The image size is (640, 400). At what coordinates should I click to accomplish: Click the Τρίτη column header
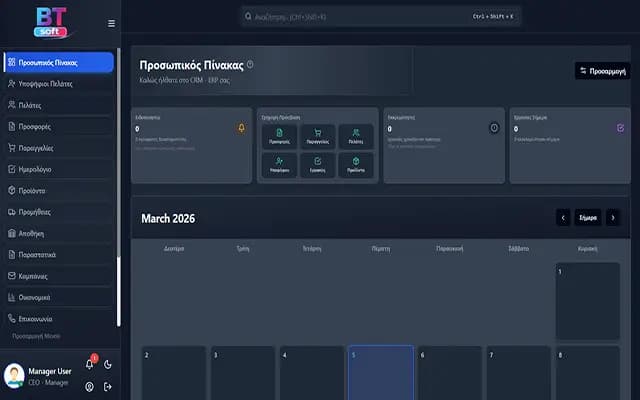click(x=243, y=248)
